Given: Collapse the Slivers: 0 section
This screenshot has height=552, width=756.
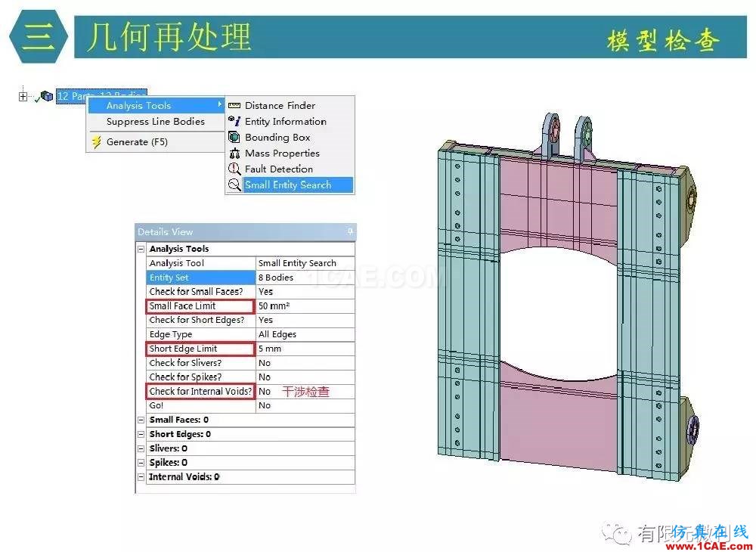Looking at the screenshot, I should click(141, 449).
